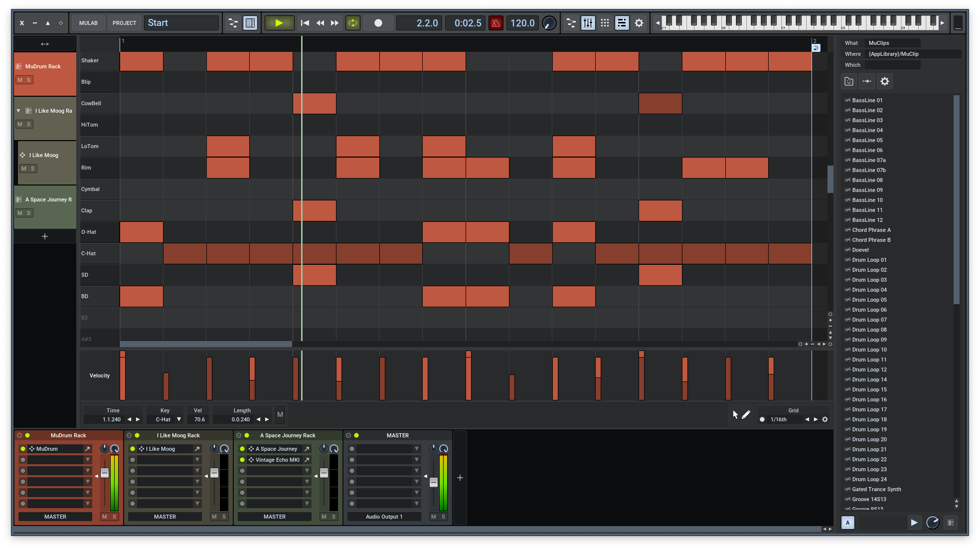Toggle the editor list-view icon

[622, 23]
